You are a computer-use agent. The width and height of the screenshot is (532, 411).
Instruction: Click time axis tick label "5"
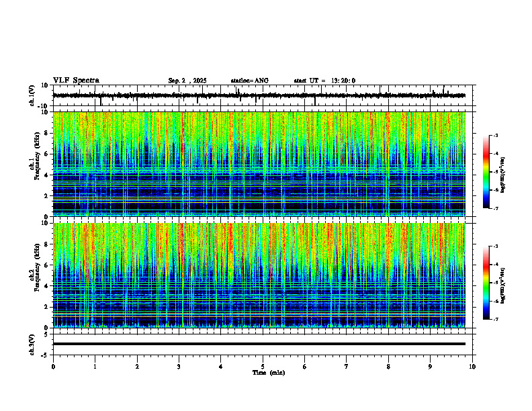pos(263,367)
